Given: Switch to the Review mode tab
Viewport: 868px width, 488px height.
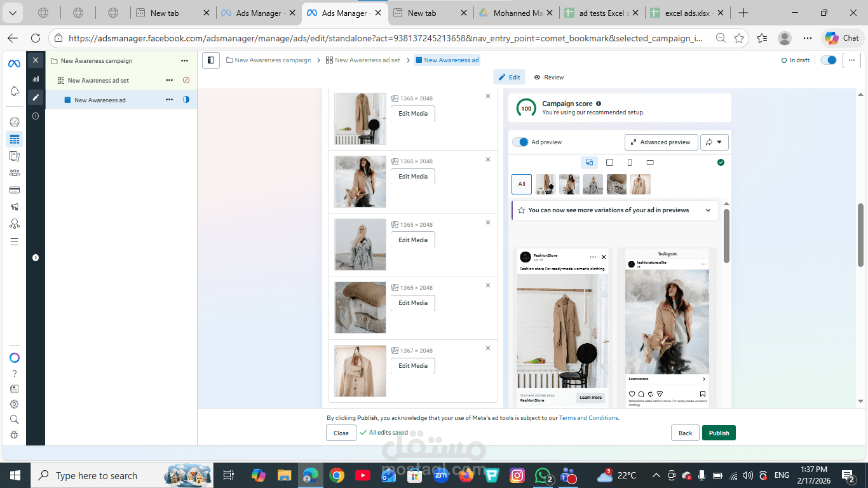Looking at the screenshot, I should pyautogui.click(x=548, y=77).
